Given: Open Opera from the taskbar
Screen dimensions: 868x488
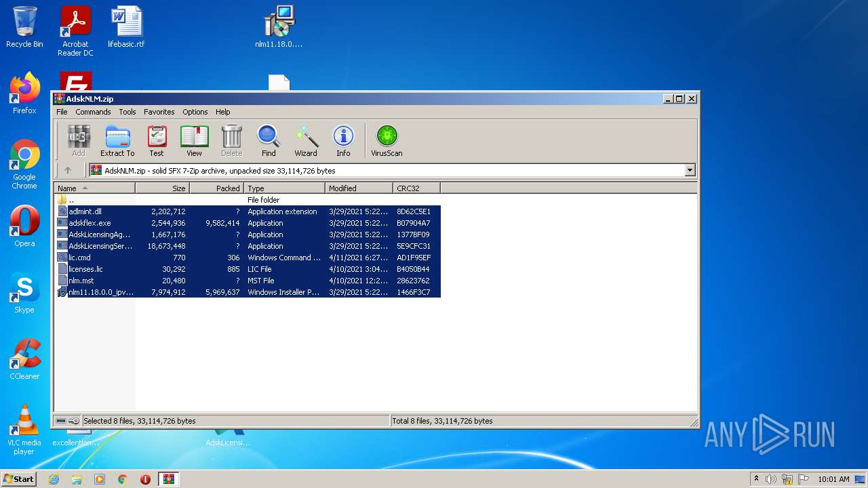Looking at the screenshot, I should [x=145, y=479].
